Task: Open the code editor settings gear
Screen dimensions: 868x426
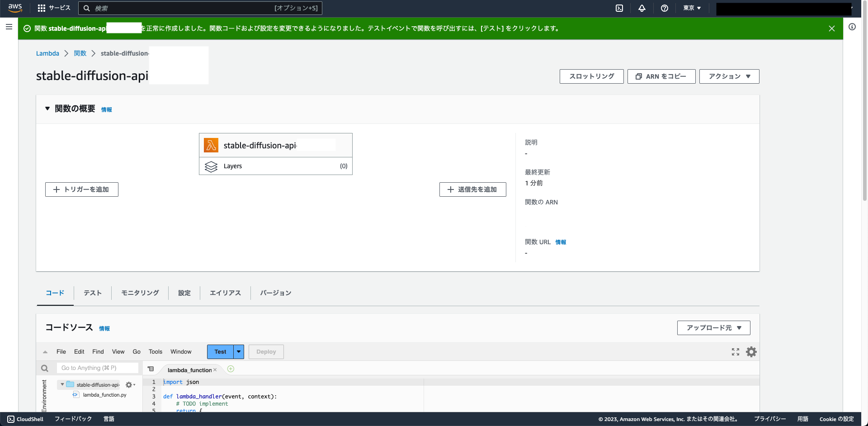Action: coord(751,352)
